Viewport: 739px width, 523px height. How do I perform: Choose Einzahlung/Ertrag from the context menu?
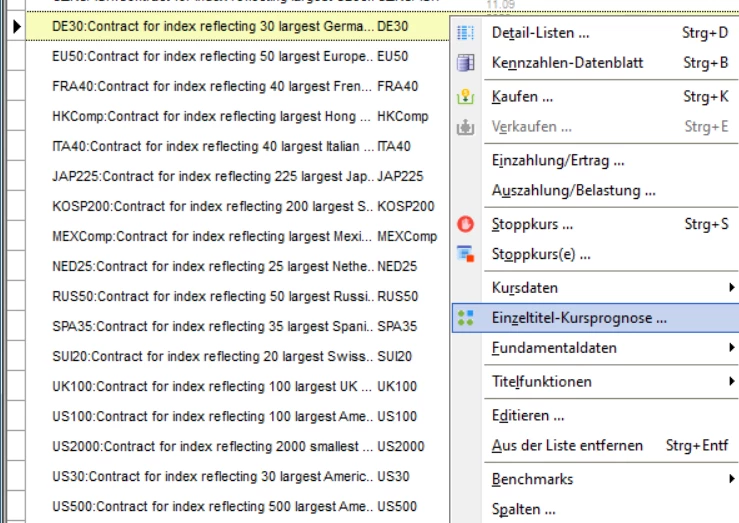click(x=558, y=160)
